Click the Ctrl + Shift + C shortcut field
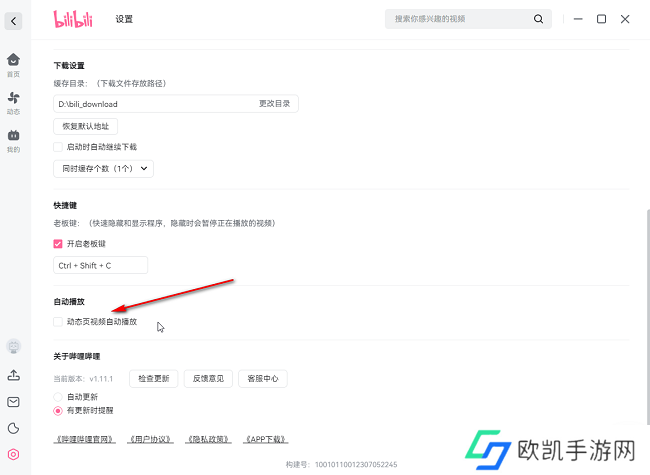Viewport: 650px width, 475px height. (x=100, y=265)
